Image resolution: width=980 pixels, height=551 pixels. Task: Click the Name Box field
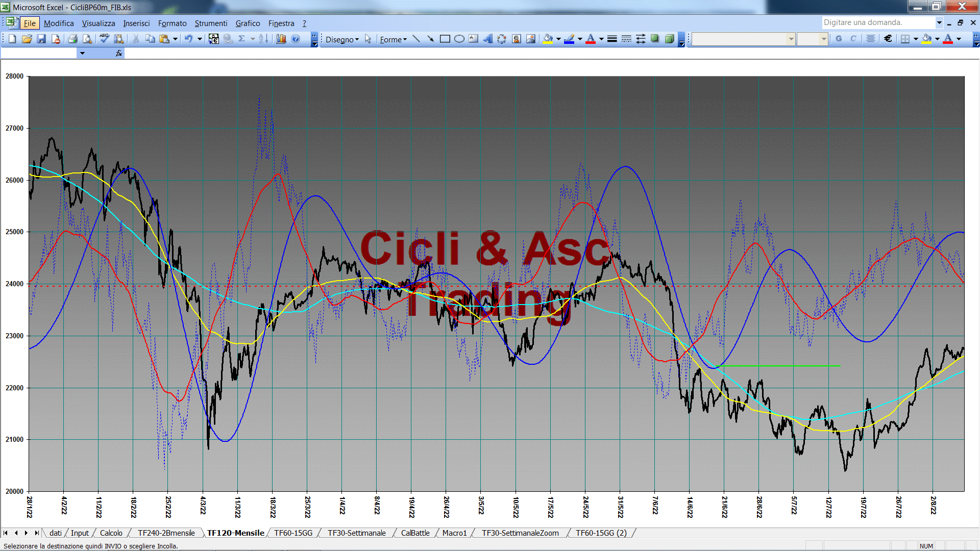coord(39,53)
